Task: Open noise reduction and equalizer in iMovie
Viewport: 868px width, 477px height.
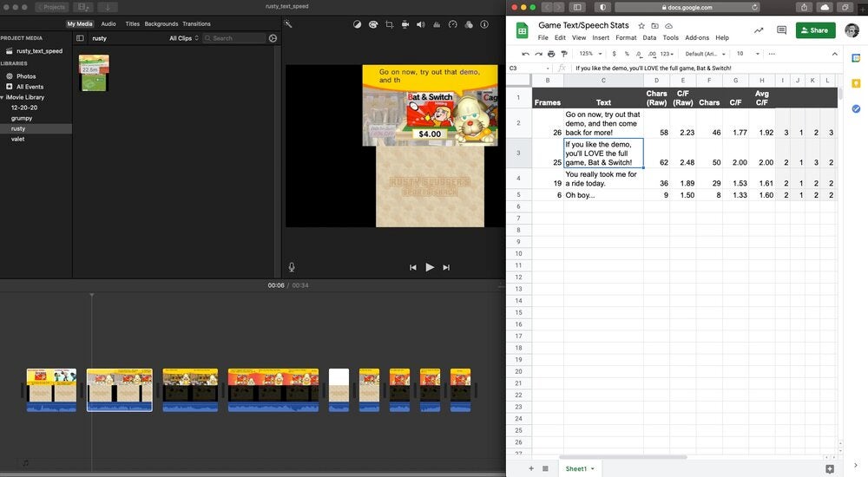Action: click(x=437, y=24)
